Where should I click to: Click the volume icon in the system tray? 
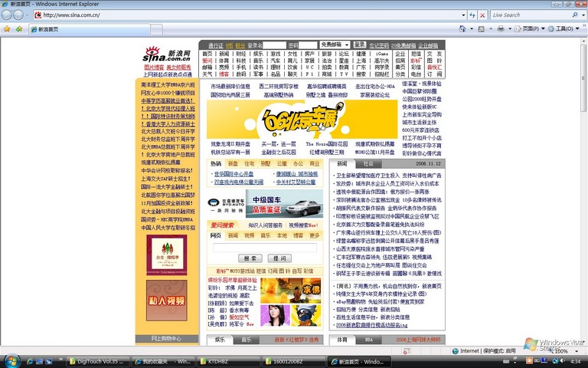[562, 361]
